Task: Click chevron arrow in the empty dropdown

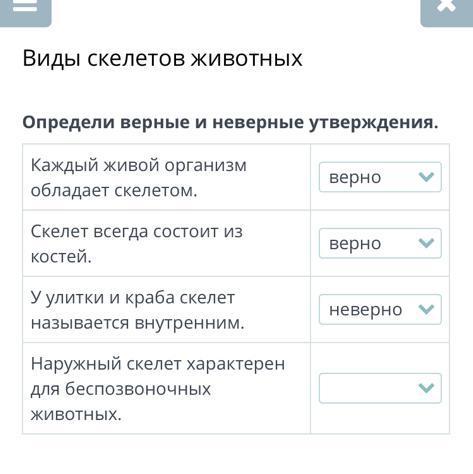Action: (x=426, y=388)
